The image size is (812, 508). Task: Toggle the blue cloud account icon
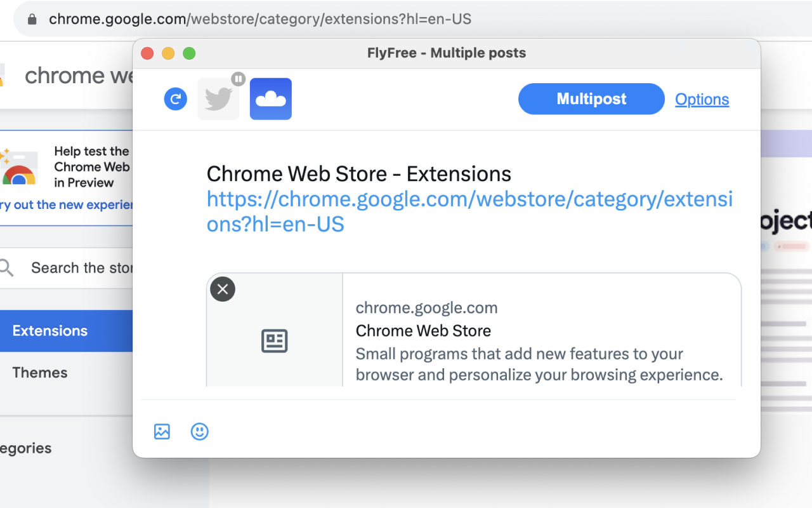click(271, 99)
